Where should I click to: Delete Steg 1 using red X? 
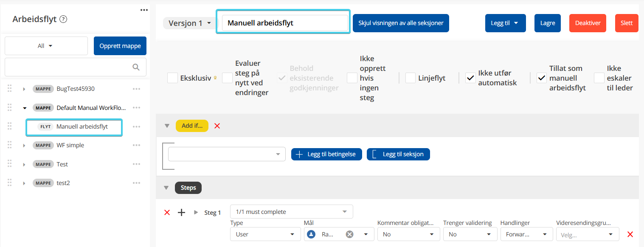tap(167, 213)
